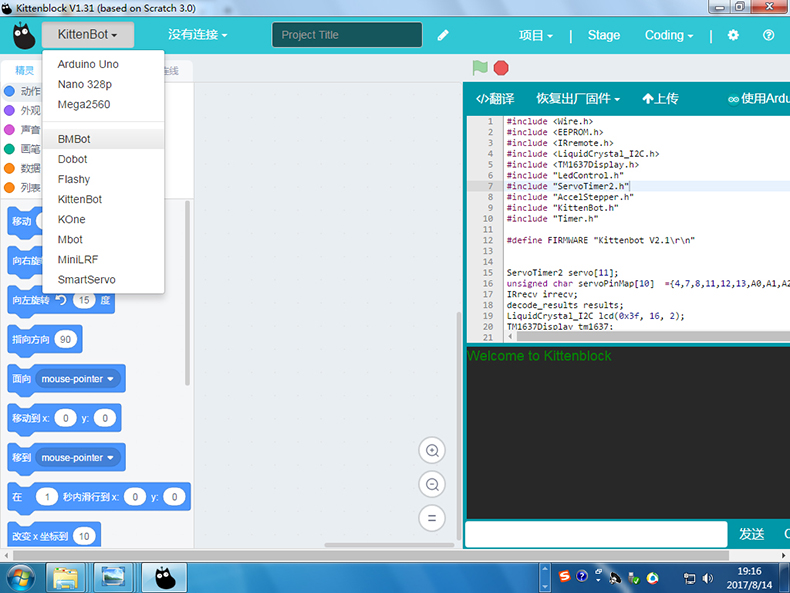This screenshot has width=790, height=593.
Task: Select the purple 外观 category swatch
Action: 10,111
